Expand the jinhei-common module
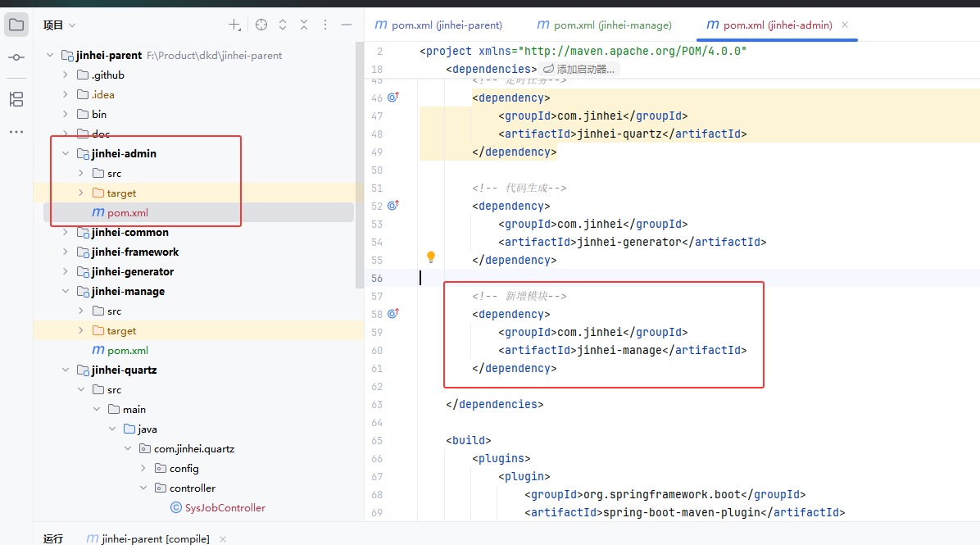The height and width of the screenshot is (545, 980). [66, 232]
